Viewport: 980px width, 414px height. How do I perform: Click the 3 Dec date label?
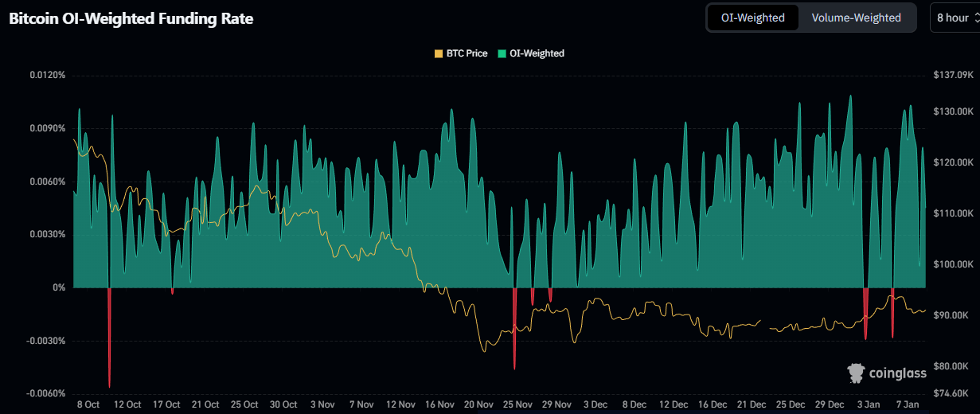(x=595, y=404)
